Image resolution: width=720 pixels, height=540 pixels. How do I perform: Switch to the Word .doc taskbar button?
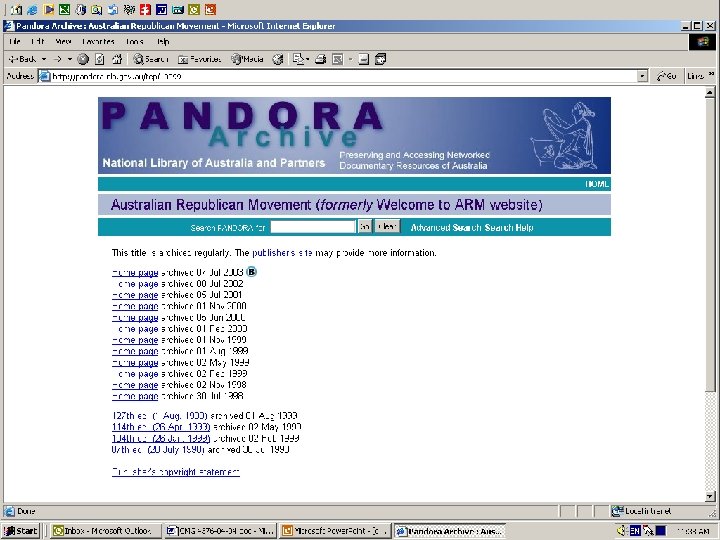220,531
